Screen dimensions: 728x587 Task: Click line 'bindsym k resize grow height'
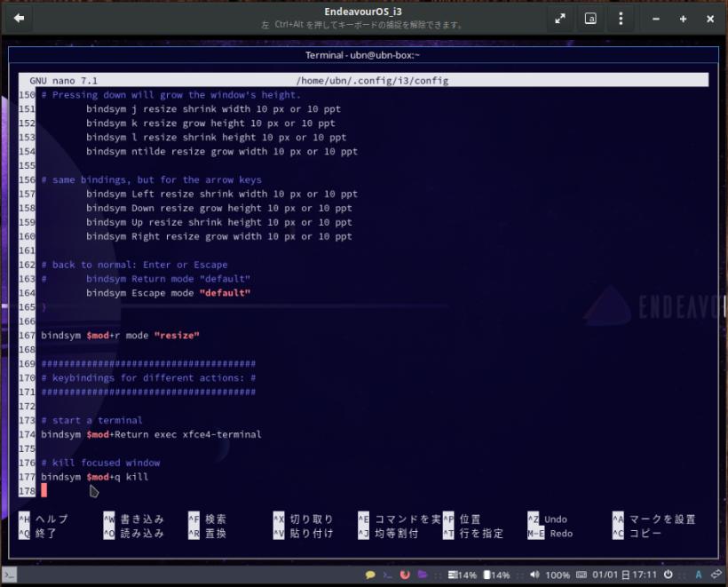click(210, 123)
